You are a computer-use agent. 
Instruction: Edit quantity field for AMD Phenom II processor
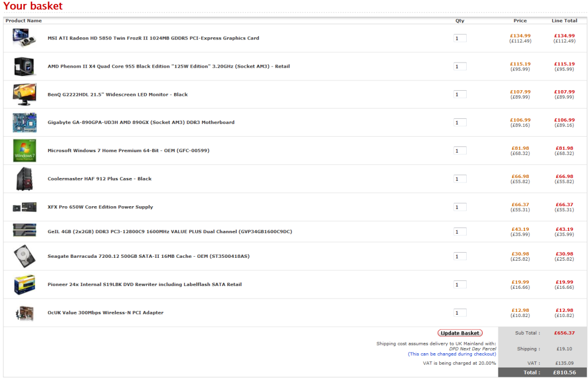pos(460,66)
